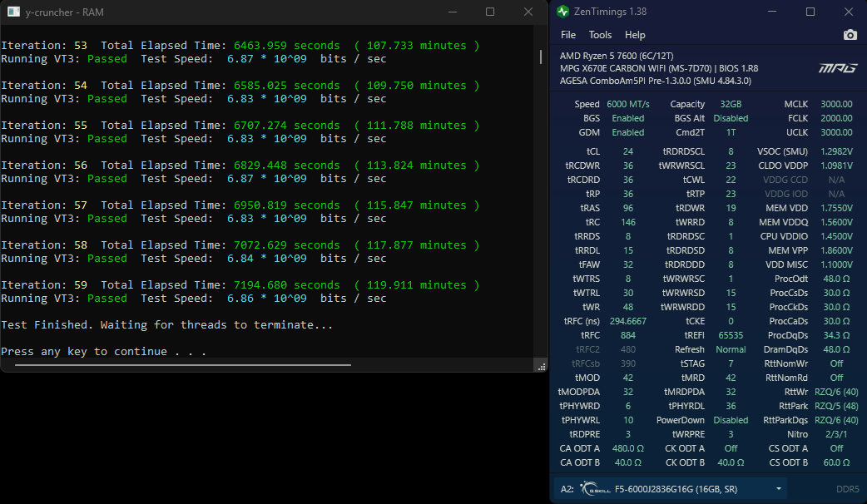Viewport: 867px width, 504px height.
Task: Click the MCLK value 3000.00
Action: click(x=836, y=104)
